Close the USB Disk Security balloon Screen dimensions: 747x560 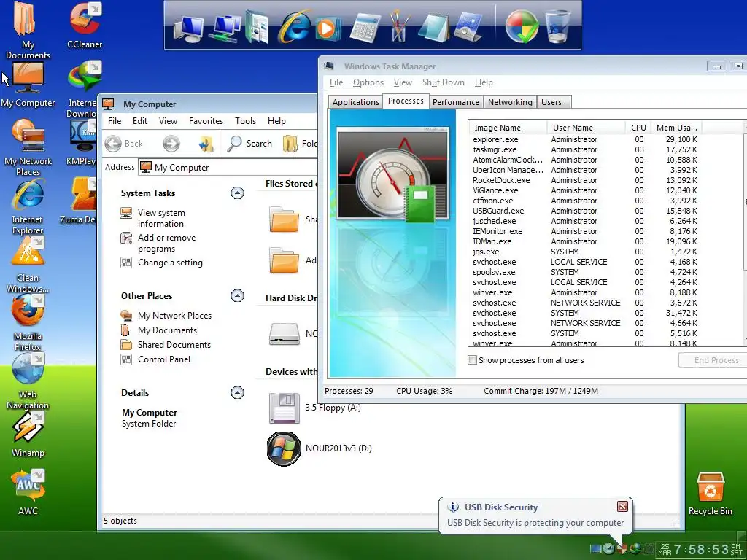click(622, 506)
